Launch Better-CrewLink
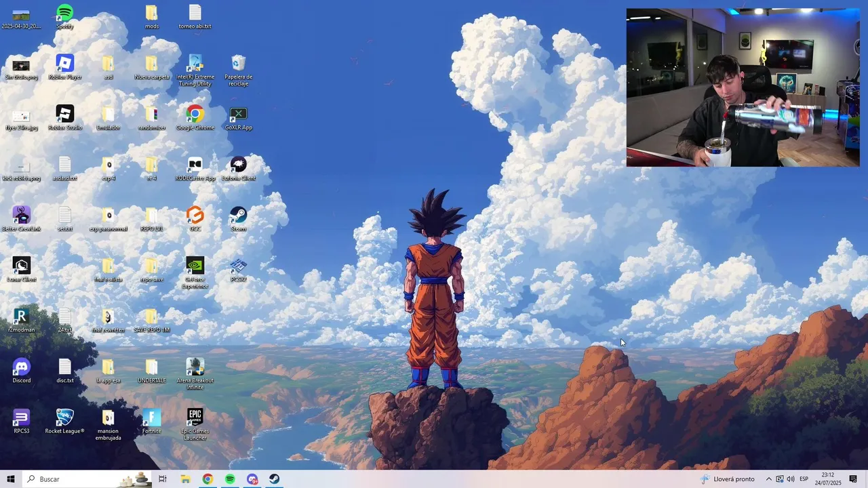This screenshot has width=868, height=488. [22, 219]
